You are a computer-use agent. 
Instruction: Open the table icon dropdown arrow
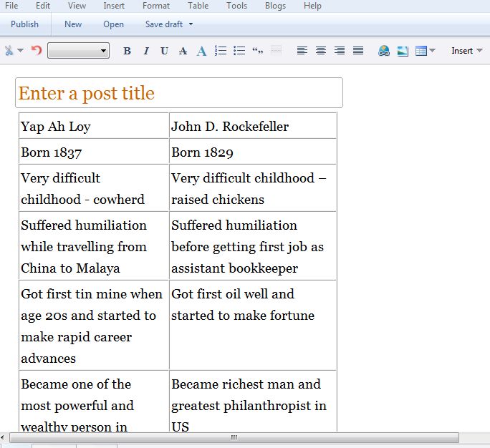432,50
